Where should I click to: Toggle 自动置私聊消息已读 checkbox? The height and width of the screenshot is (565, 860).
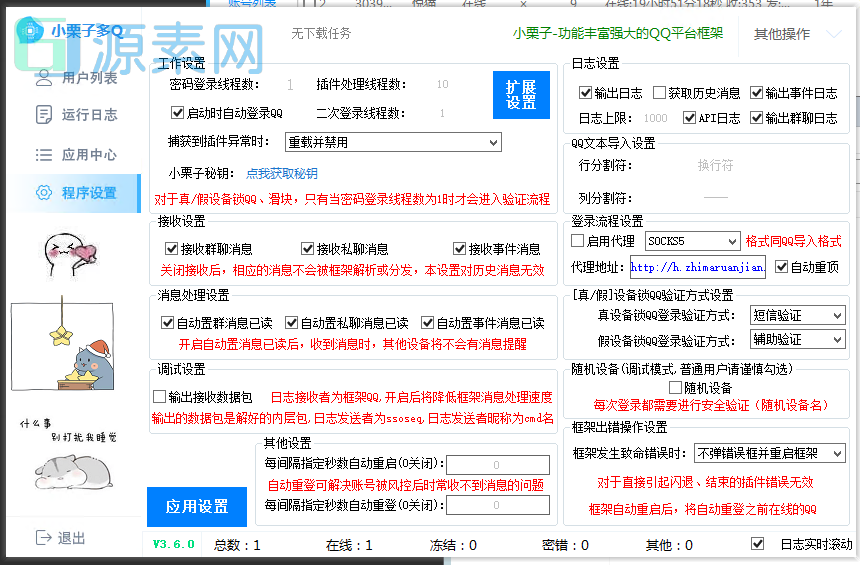coord(291,323)
